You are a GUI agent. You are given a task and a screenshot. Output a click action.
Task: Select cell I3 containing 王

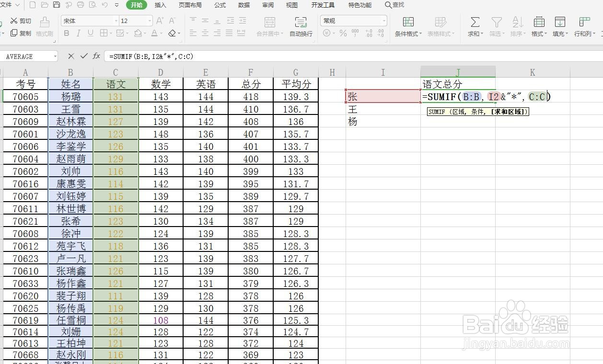pos(383,109)
